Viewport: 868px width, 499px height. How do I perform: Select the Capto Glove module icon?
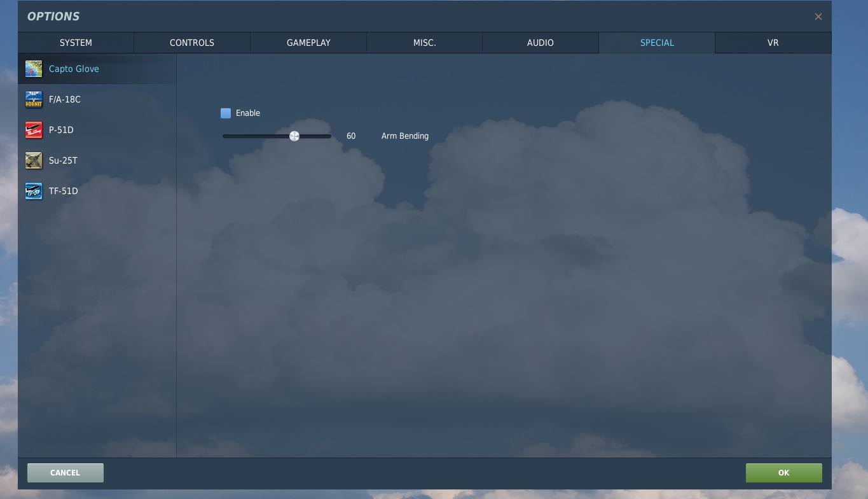(34, 69)
